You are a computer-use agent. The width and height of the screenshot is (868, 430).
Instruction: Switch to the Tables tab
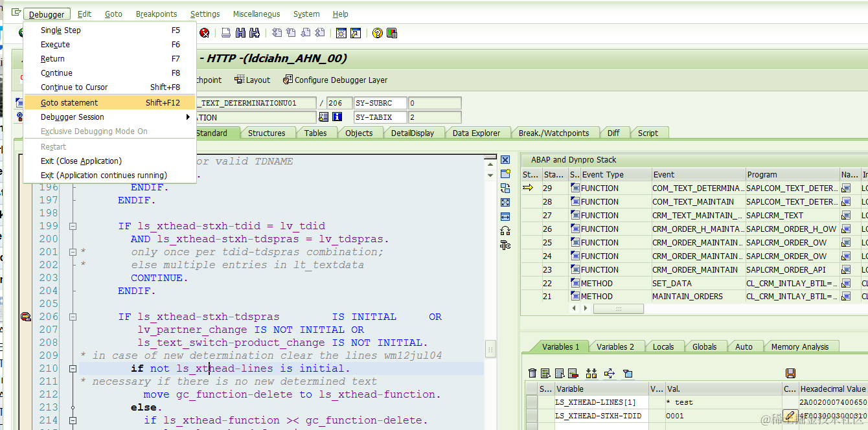tap(315, 133)
